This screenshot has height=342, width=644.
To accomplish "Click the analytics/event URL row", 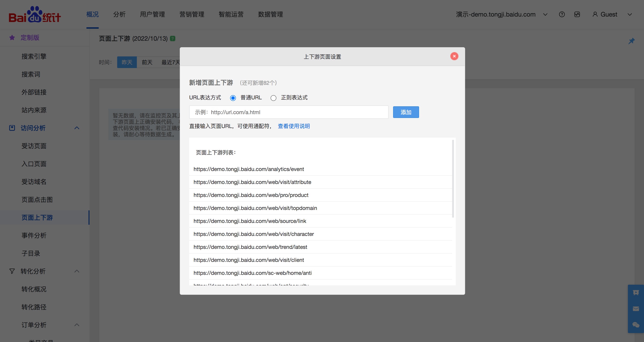I will tap(320, 169).
